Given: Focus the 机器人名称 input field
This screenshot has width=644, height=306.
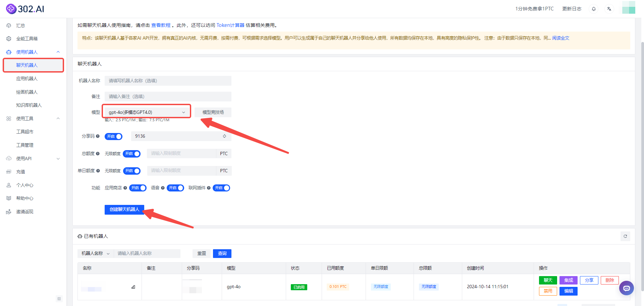Looking at the screenshot, I should point(168,81).
